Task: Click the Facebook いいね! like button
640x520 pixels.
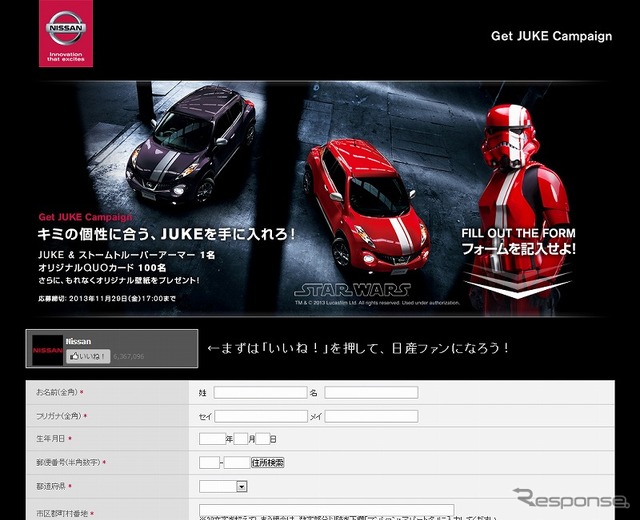Action: (88, 356)
